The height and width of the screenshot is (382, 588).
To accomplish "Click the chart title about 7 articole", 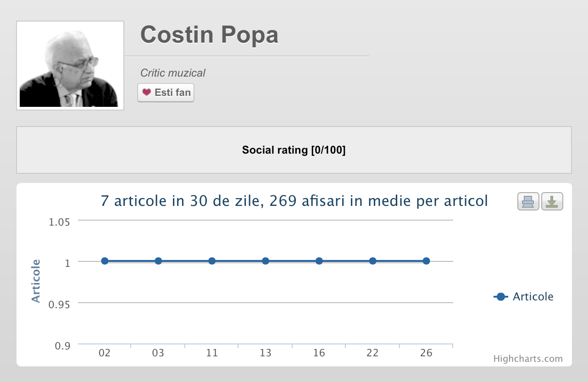I will (294, 201).
